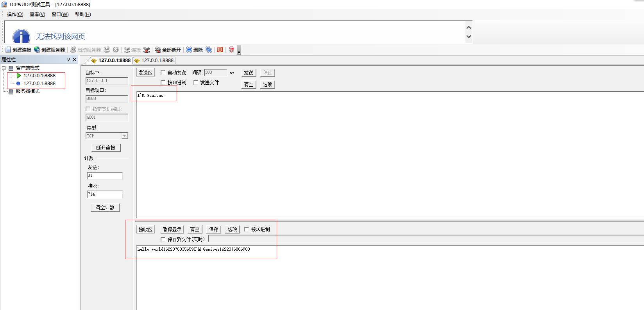The image size is (644, 310).
Task: Click the banner scroll down arrow
Action: click(x=469, y=36)
